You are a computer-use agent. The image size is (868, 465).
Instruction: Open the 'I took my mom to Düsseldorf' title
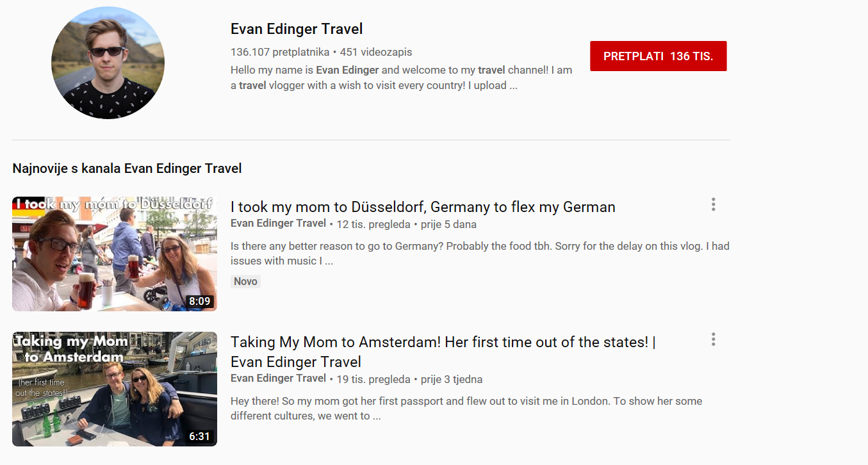click(x=423, y=207)
